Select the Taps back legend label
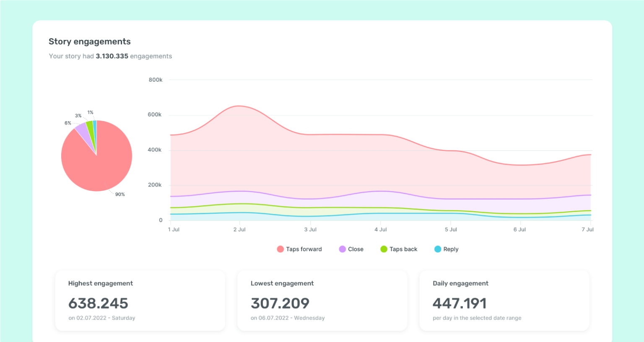The width and height of the screenshot is (644, 342). (403, 249)
